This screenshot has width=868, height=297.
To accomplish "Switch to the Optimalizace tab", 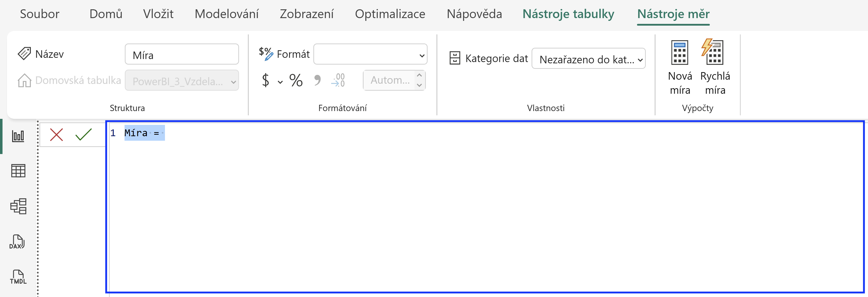I will [390, 14].
